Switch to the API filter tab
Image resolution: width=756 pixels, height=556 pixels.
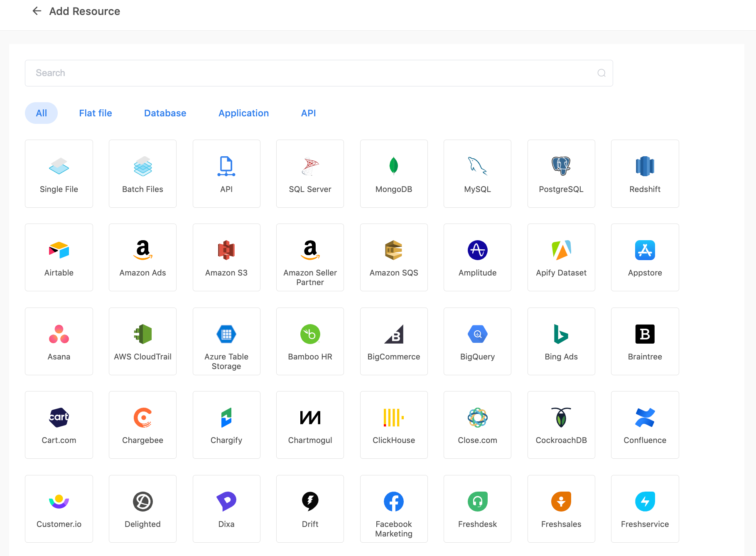(308, 113)
